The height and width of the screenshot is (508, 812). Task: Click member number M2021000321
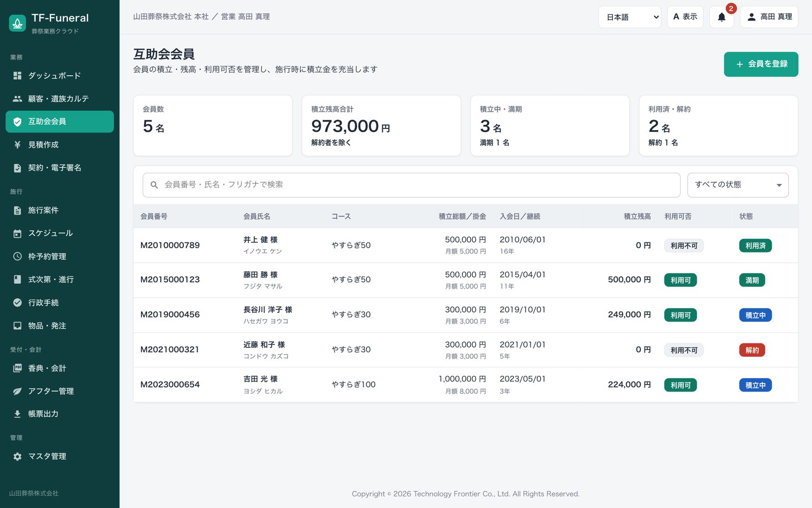170,350
